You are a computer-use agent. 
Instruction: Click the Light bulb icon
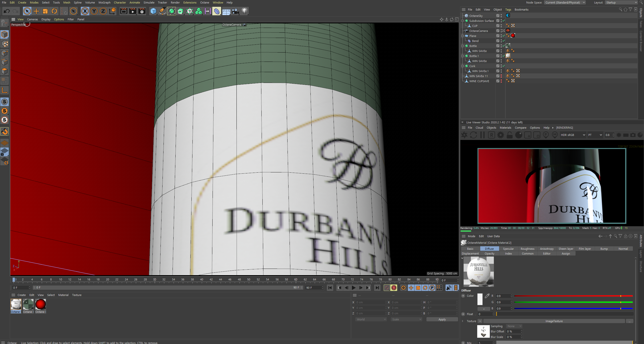pyautogui.click(x=245, y=11)
